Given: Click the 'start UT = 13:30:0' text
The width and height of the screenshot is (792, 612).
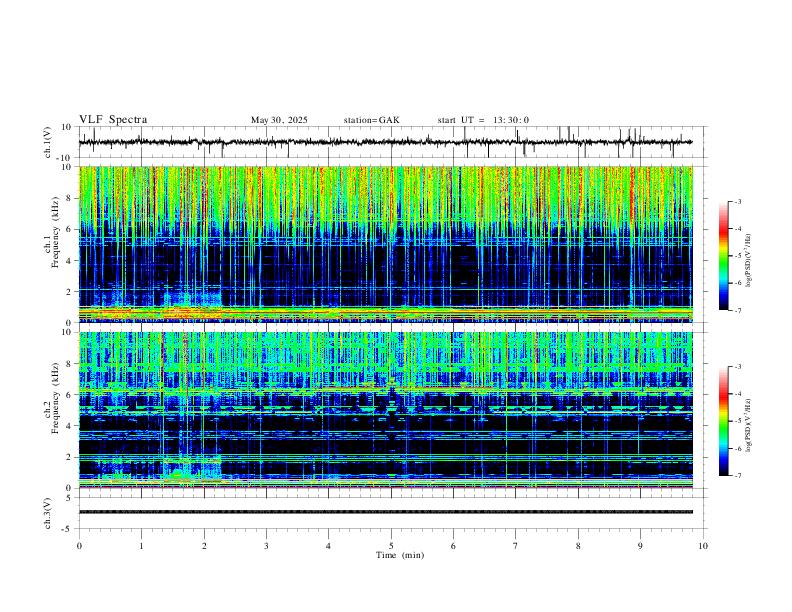Looking at the screenshot, I should coord(483,120).
